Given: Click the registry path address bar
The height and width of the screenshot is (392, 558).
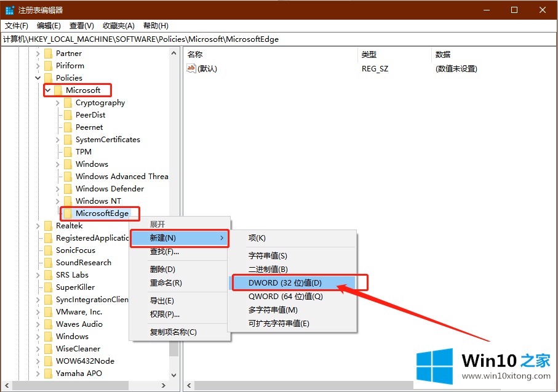Looking at the screenshot, I should (279, 39).
